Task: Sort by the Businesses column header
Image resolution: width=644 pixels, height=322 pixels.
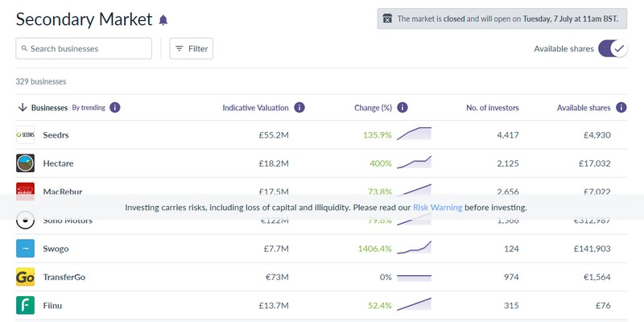Action: pyautogui.click(x=48, y=107)
